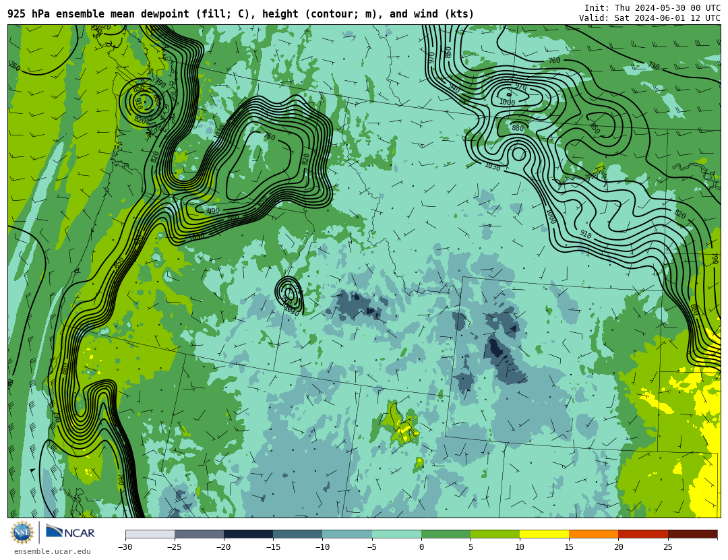Click the -30 to -25 color swatch
Viewport: 728px width, 560px height.
click(150, 534)
